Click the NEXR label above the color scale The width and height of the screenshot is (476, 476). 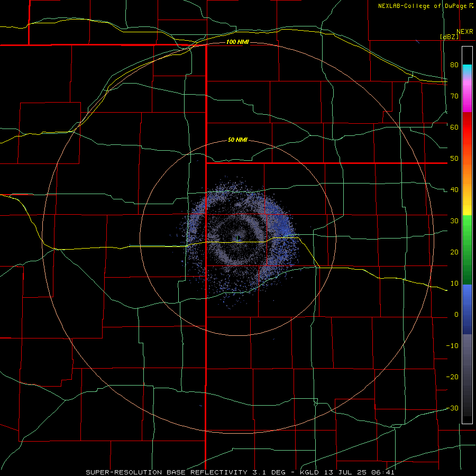coord(465,32)
